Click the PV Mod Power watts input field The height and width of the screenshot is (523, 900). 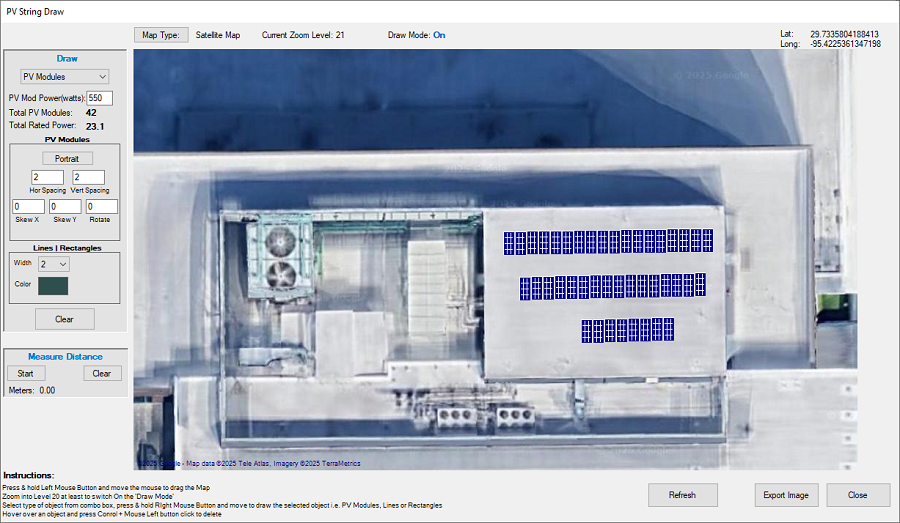click(x=99, y=98)
